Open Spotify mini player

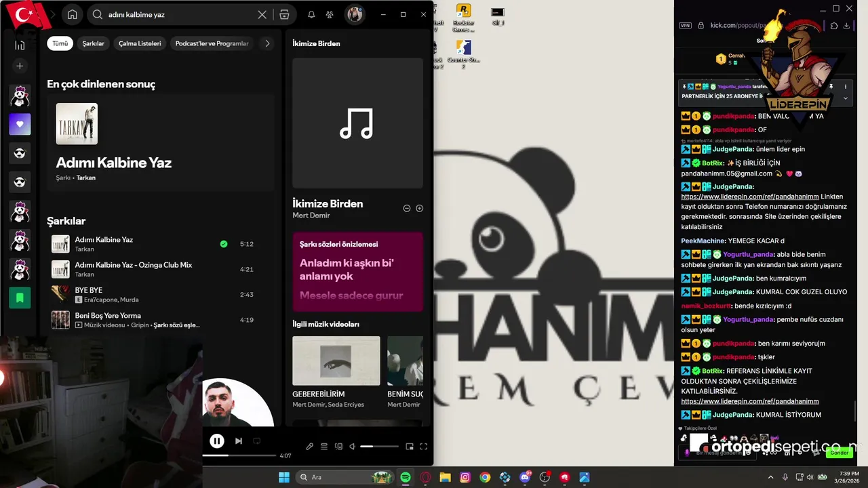409,446
